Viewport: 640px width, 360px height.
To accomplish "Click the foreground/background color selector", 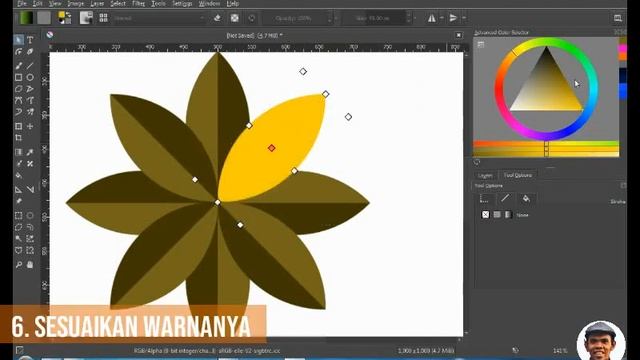I will coord(64,18).
